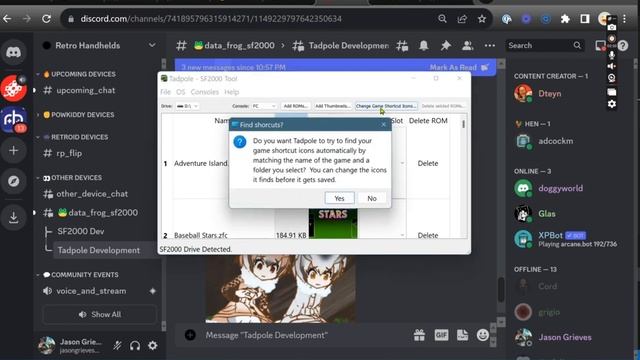Open the Discord inbox icon
Screen dimensions: 640x360
pos(600,46)
